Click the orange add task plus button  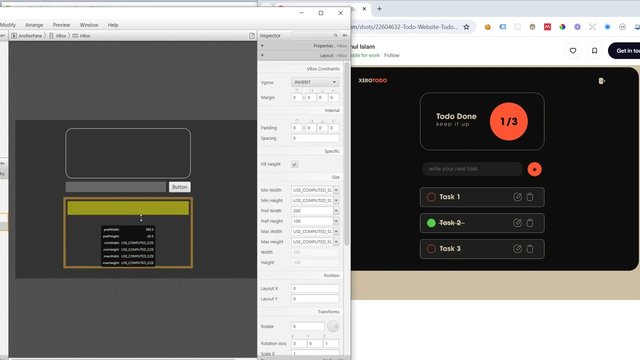[534, 169]
